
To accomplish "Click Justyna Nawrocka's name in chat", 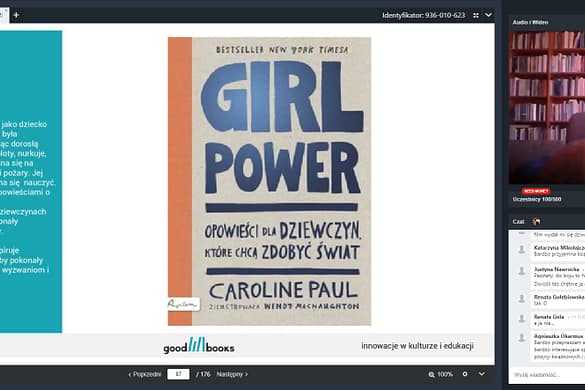I will pyautogui.click(x=556, y=269).
